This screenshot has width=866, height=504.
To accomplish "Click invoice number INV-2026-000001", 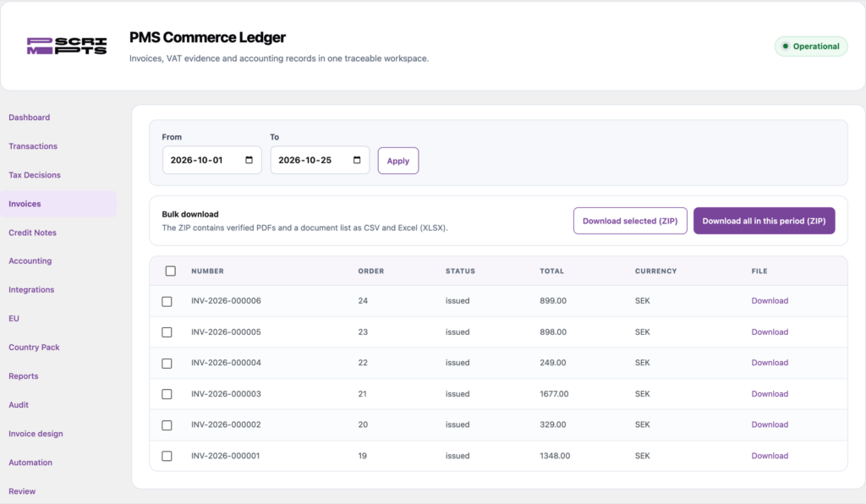I will tap(225, 456).
